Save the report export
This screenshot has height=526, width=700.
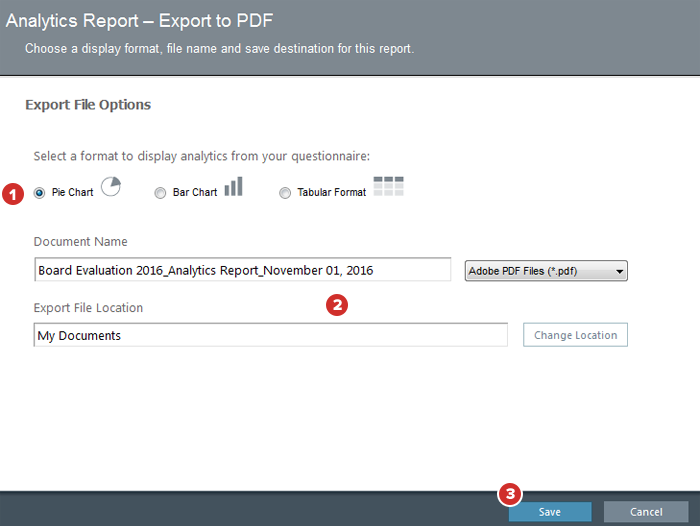click(x=549, y=512)
